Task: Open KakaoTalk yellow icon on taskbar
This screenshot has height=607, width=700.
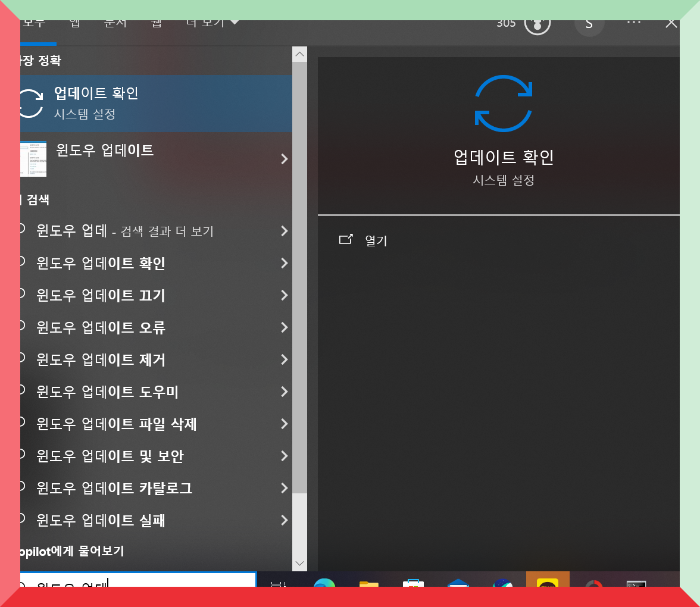Action: click(x=548, y=580)
